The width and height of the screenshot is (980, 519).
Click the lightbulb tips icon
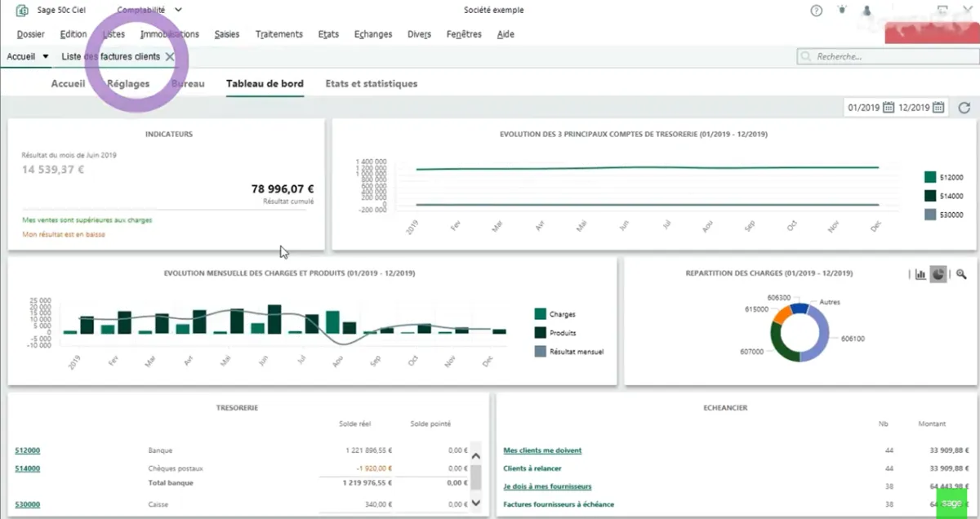click(x=842, y=11)
